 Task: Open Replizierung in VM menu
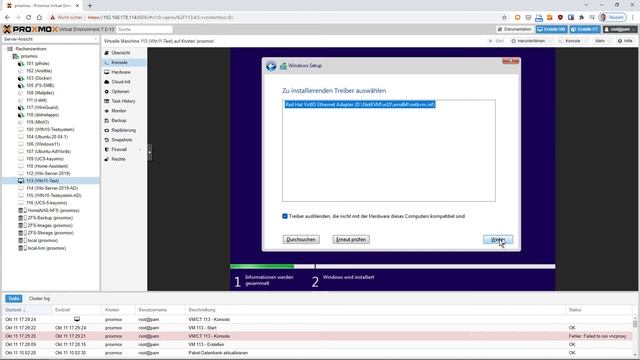124,130
